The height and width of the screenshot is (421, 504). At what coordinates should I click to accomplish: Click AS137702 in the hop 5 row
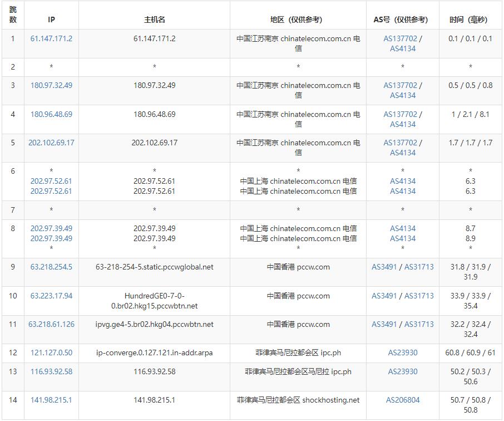(x=400, y=143)
